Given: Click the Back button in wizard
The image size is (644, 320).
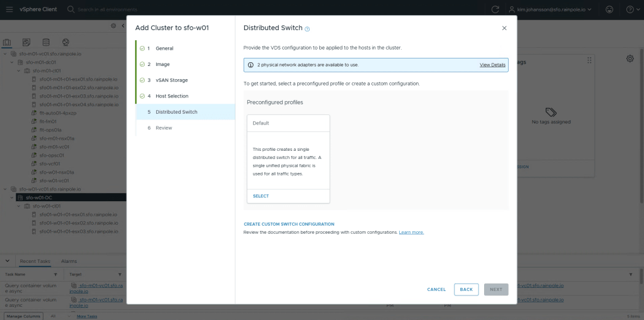Looking at the screenshot, I should pyautogui.click(x=466, y=289).
